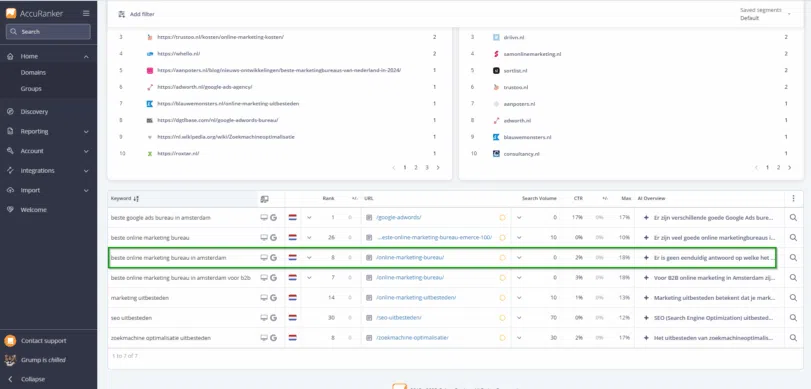
Task: Select the keyword zoekmachine optimalisatie uitbesteden
Action: click(161, 338)
